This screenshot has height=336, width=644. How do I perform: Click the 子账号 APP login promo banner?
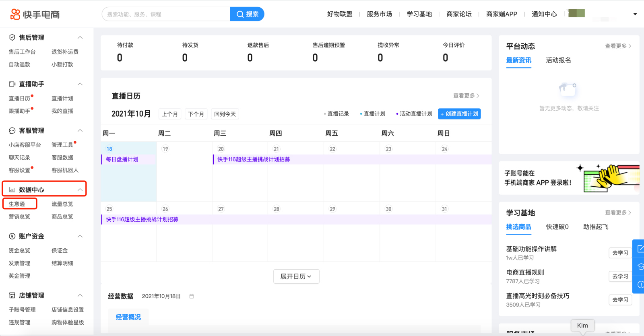tap(569, 178)
